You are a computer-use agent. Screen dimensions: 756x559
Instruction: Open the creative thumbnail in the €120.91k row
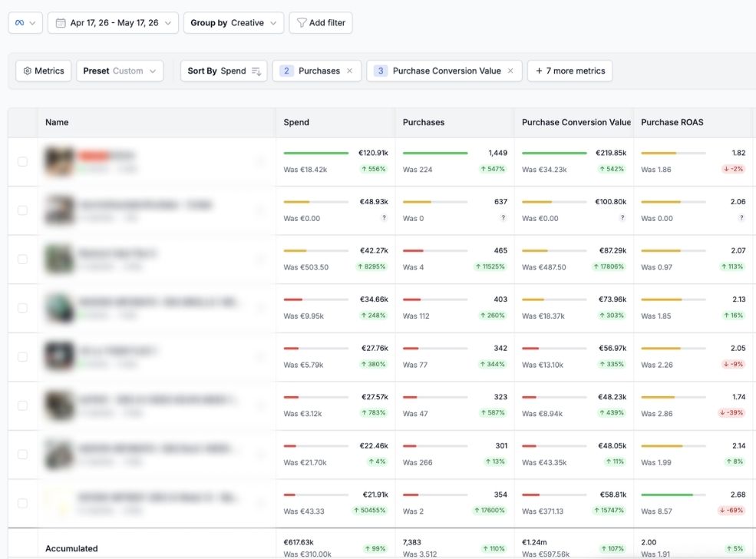[x=59, y=161]
